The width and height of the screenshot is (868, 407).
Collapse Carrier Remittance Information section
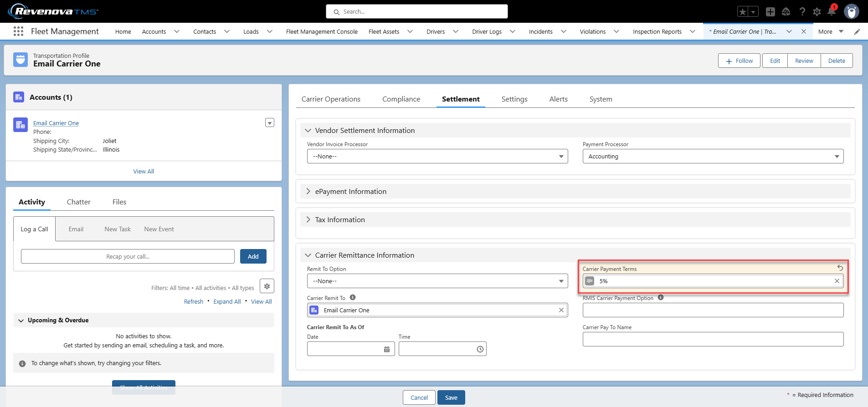tap(575, 255)
